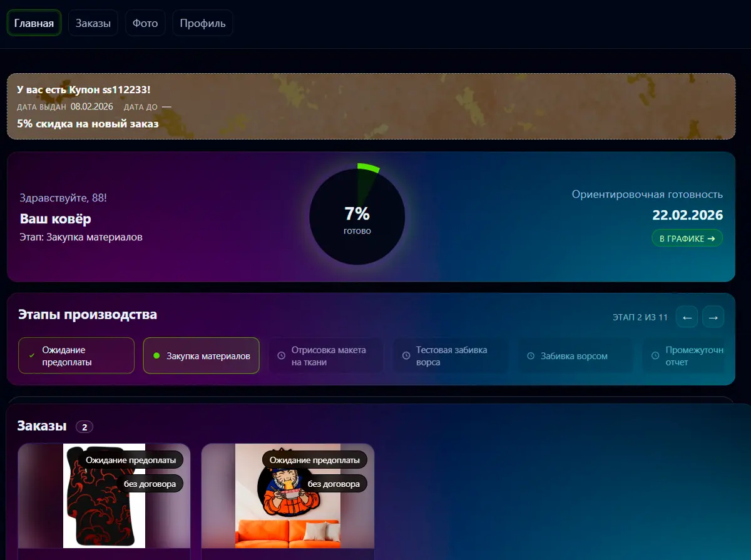Image resolution: width=751 pixels, height=560 pixels.
Task: Click clock icon beside Промежуточный отчет
Action: 655,356
